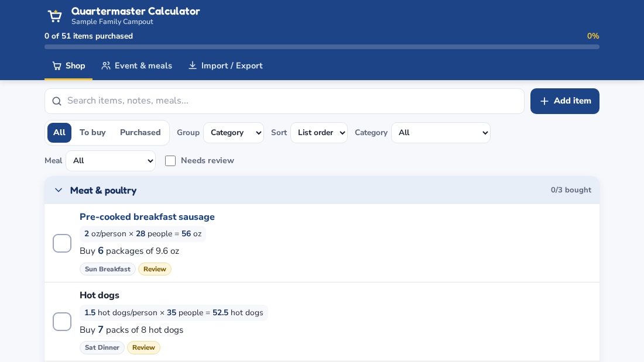Check off the Hot dogs item
644x362 pixels.
tap(62, 322)
